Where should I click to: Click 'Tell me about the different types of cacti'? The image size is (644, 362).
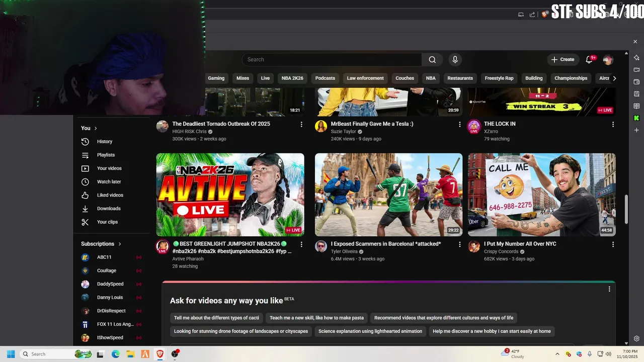216,318
